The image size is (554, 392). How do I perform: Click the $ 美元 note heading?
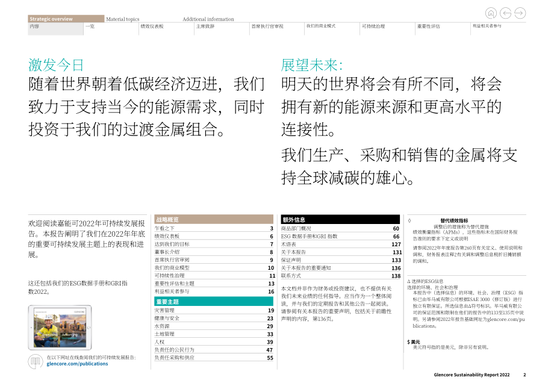click(414, 342)
